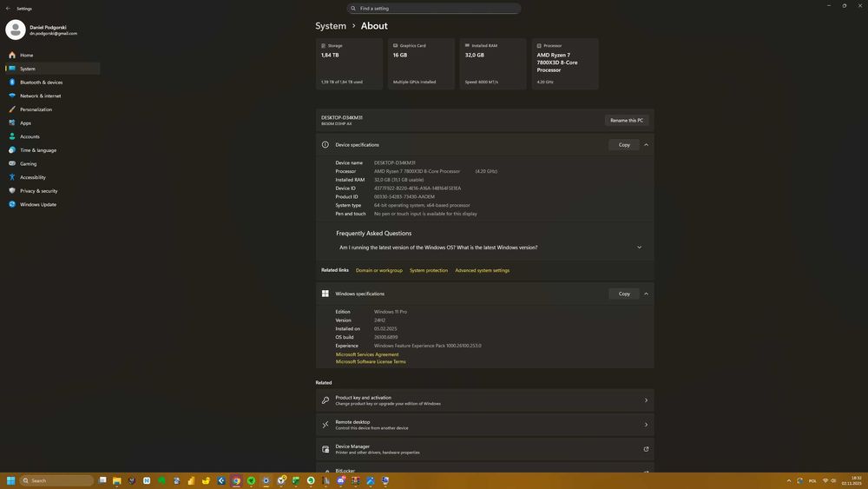Open the Advanced system settings link
Screen dimensions: 868x489
click(482, 271)
